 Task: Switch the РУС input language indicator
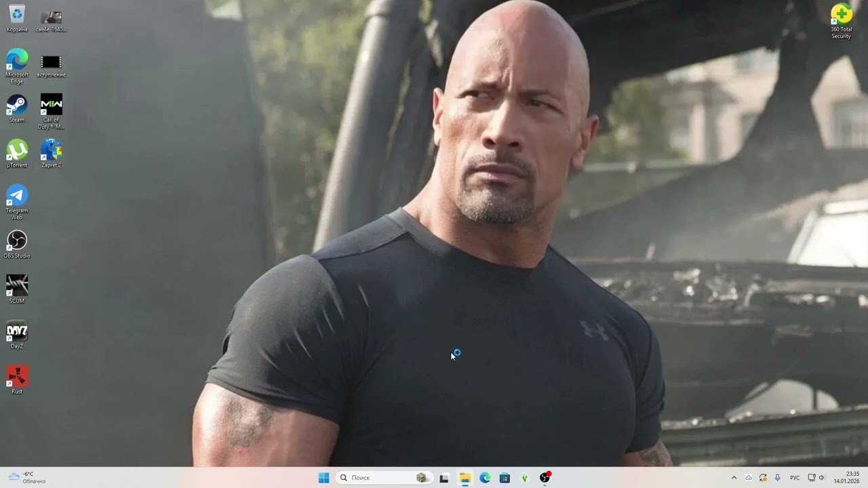coord(795,478)
